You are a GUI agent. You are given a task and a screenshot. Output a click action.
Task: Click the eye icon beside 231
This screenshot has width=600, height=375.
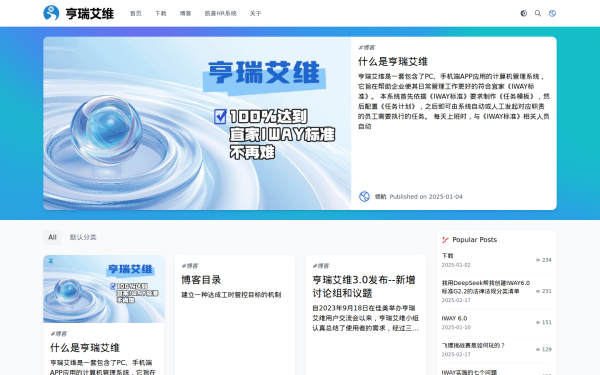point(538,291)
